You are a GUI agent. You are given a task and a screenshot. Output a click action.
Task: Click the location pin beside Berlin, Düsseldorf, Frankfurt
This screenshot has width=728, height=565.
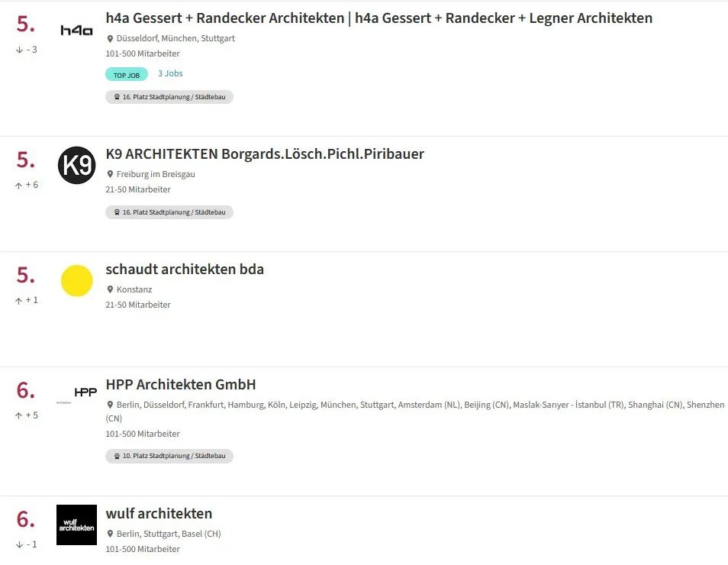[110, 405]
